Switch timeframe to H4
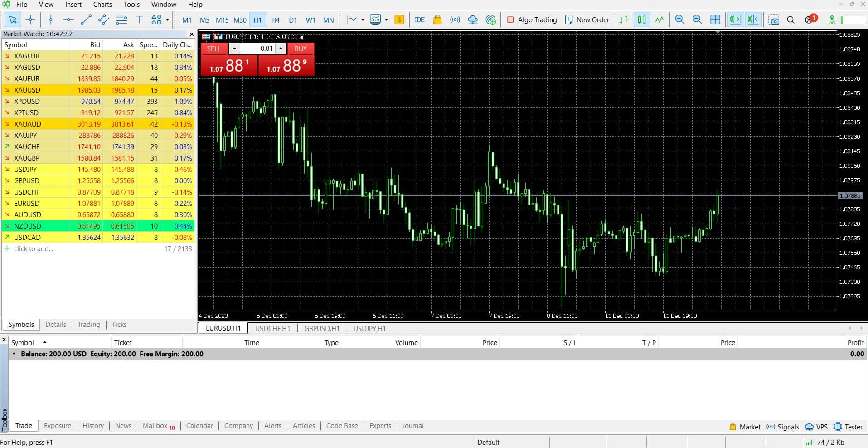 tap(275, 20)
